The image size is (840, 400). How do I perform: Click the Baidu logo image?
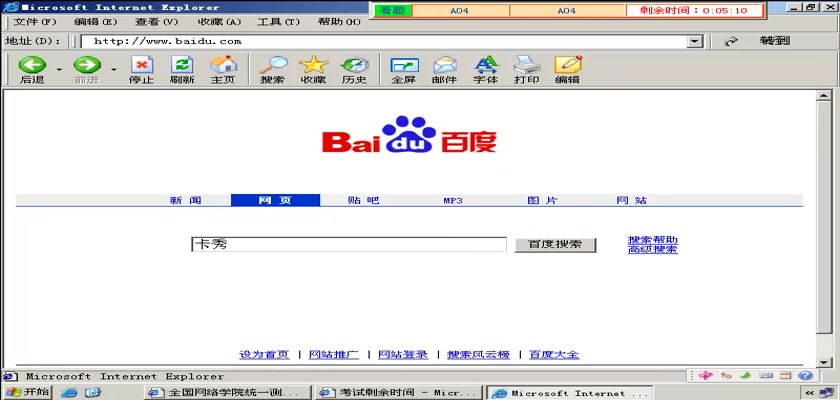click(409, 134)
